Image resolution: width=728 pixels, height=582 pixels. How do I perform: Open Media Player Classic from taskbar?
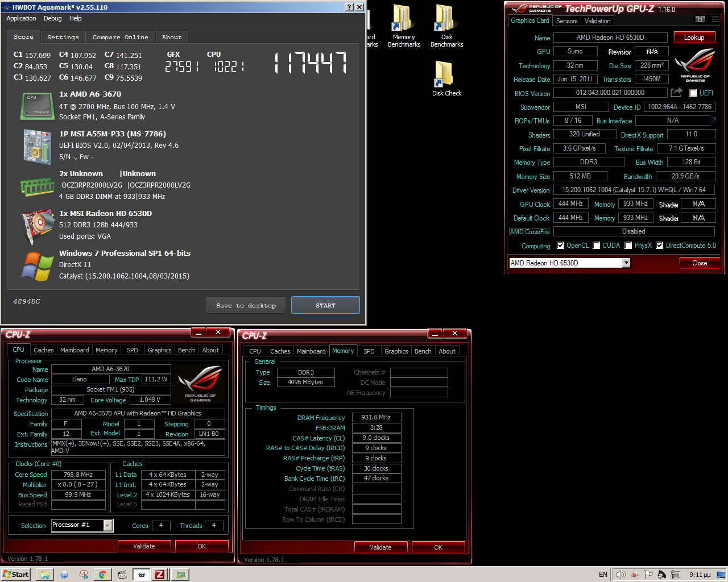tap(122, 575)
